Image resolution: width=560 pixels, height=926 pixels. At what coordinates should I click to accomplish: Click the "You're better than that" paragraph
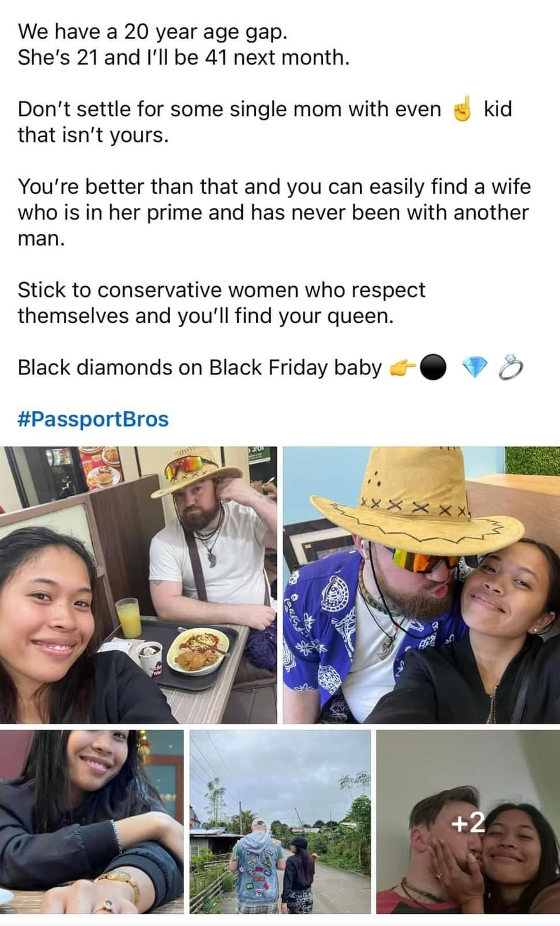(274, 212)
